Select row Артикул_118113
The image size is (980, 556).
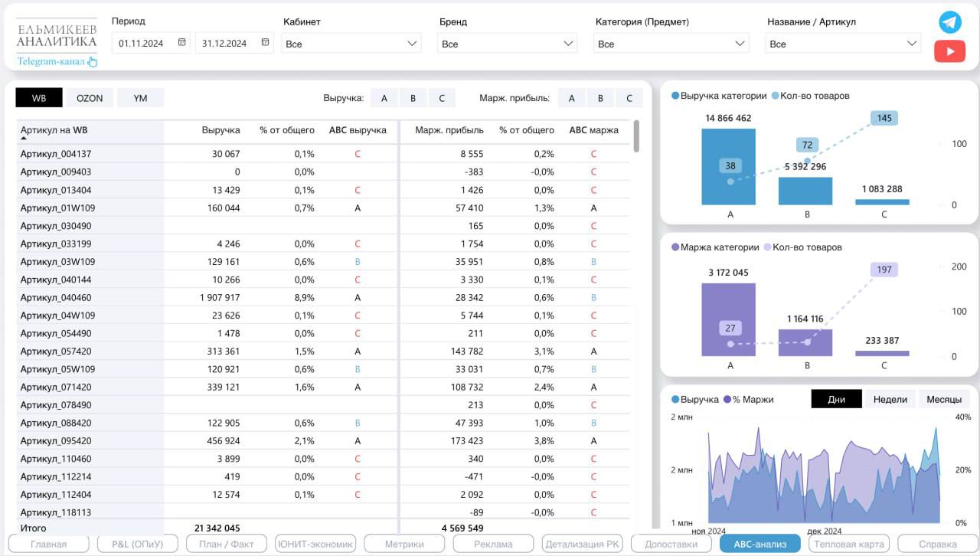pos(323,512)
